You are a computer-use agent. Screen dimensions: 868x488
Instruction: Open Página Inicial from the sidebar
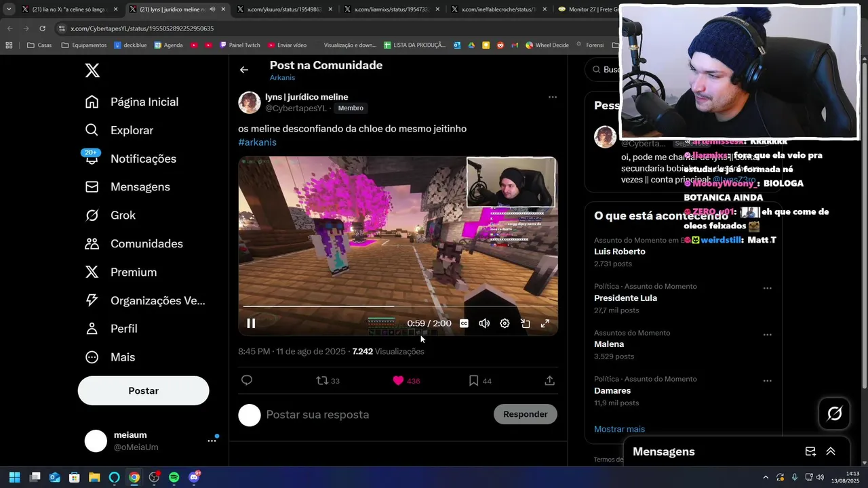132,102
